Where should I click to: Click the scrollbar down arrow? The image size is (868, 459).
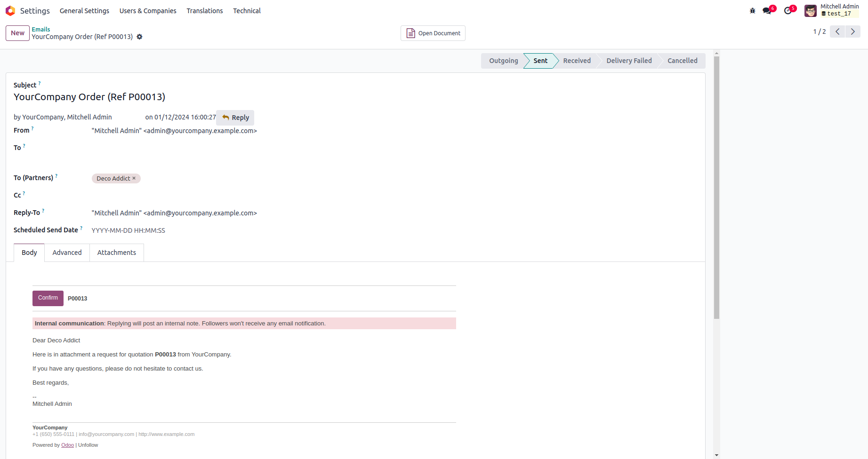tap(716, 455)
